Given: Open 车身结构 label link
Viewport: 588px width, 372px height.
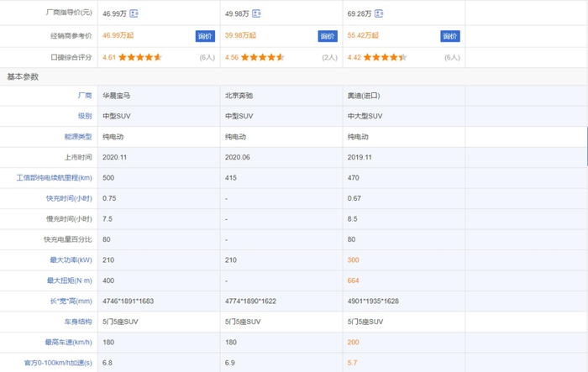Looking at the screenshot, I should (x=78, y=322).
